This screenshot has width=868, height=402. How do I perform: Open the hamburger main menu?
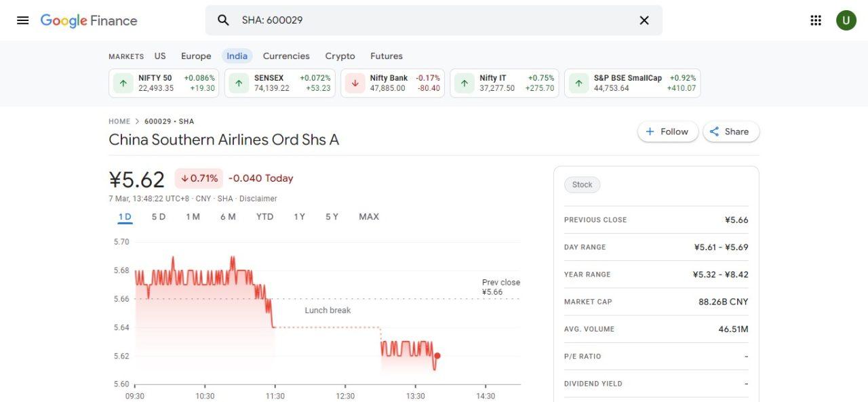[x=23, y=20]
